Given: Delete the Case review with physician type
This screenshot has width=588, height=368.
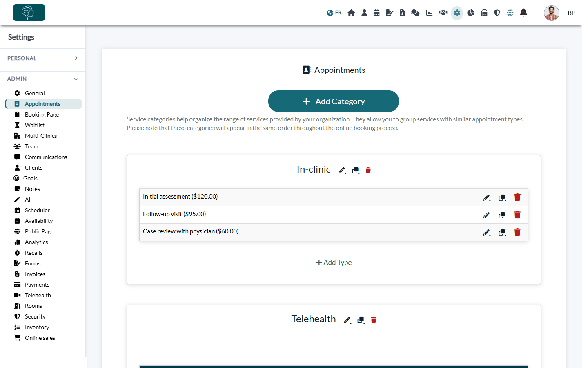Looking at the screenshot, I should point(517,232).
